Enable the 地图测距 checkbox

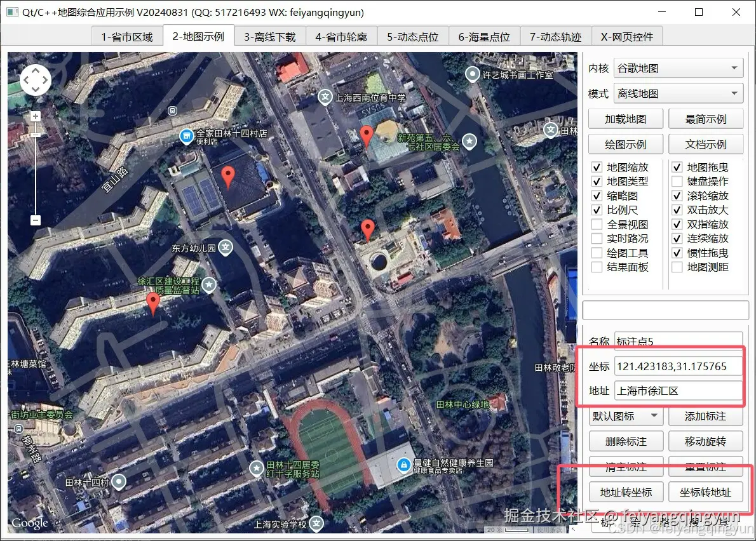pos(677,267)
